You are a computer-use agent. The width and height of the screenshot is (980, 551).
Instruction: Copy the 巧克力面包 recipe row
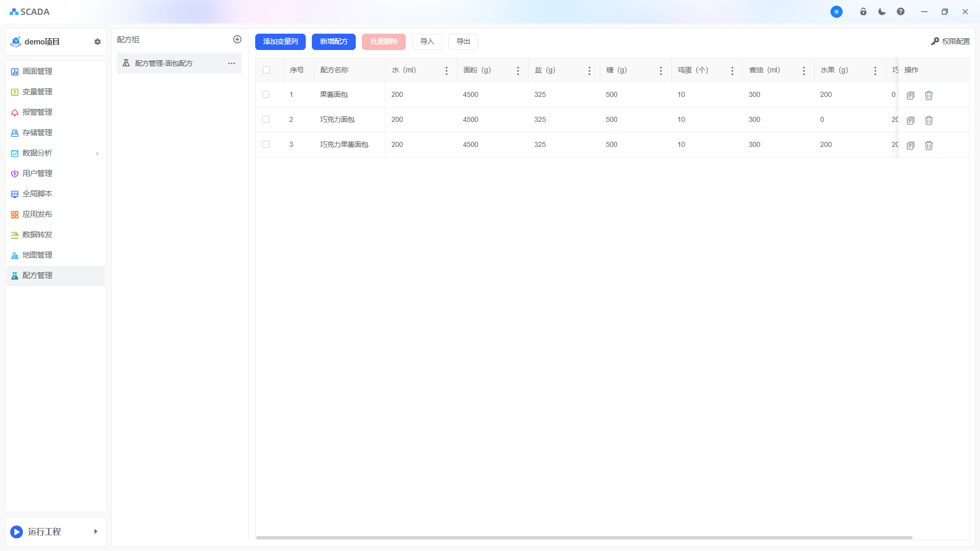tap(910, 120)
